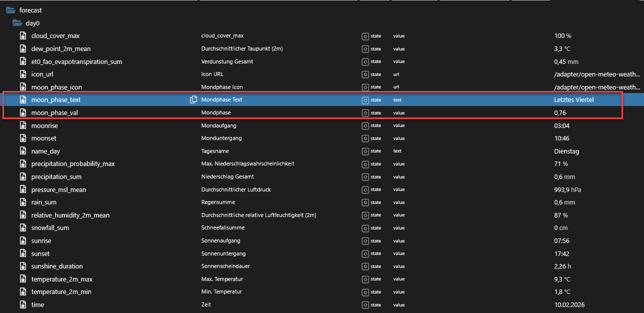Collapse the day0 folder
This screenshot has width=644, height=313.
(x=17, y=23)
